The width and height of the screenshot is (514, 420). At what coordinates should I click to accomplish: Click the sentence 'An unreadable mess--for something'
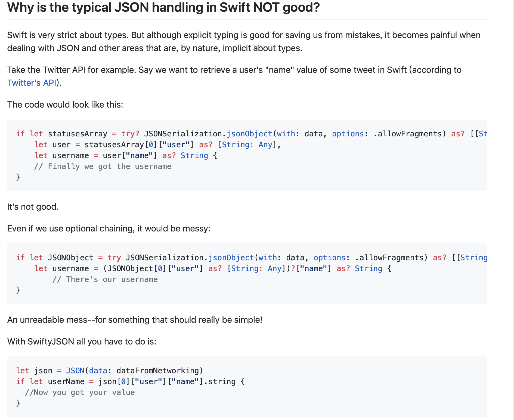[135, 320]
